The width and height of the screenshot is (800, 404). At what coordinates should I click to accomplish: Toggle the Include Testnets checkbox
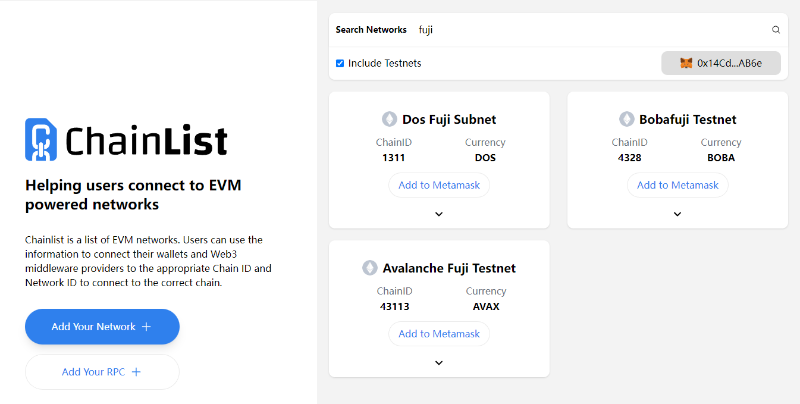coord(340,63)
